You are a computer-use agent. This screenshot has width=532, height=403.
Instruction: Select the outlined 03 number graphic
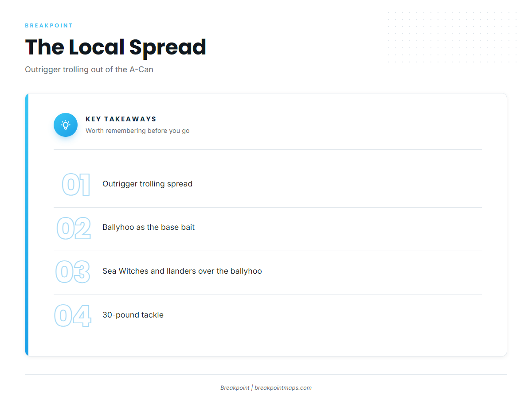tap(73, 272)
